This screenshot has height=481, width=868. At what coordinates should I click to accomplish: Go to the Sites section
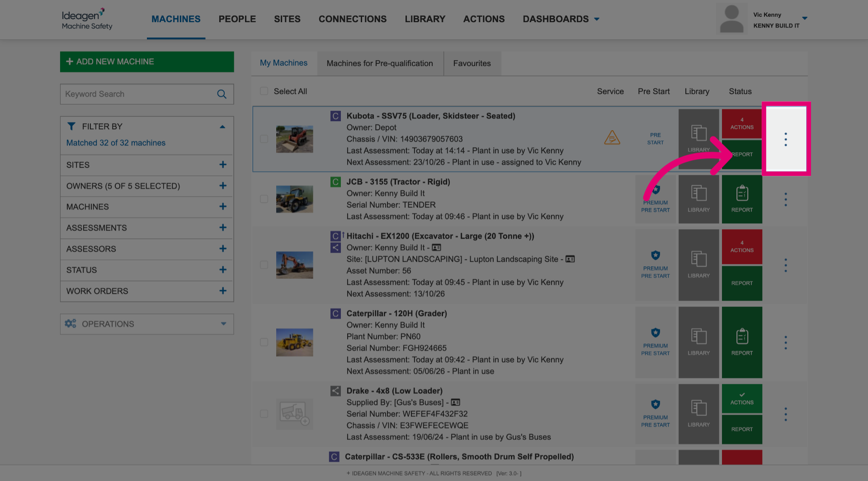tap(287, 19)
